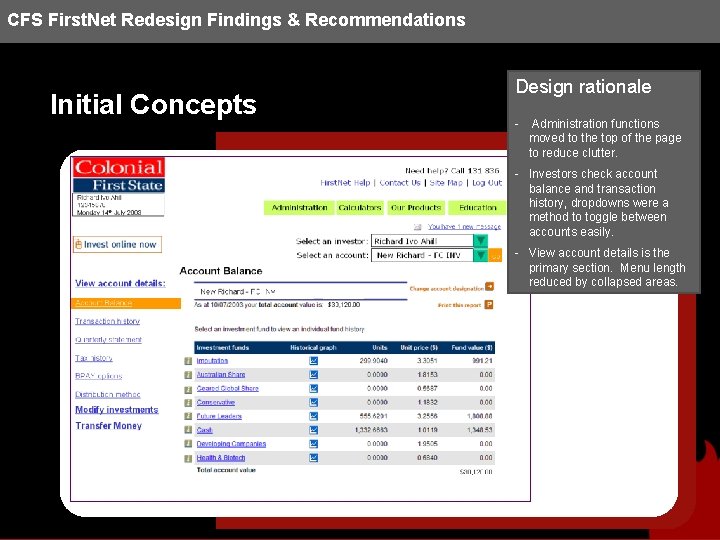720x540 pixels.
Task: Click the Invest online now button
Action: (118, 244)
